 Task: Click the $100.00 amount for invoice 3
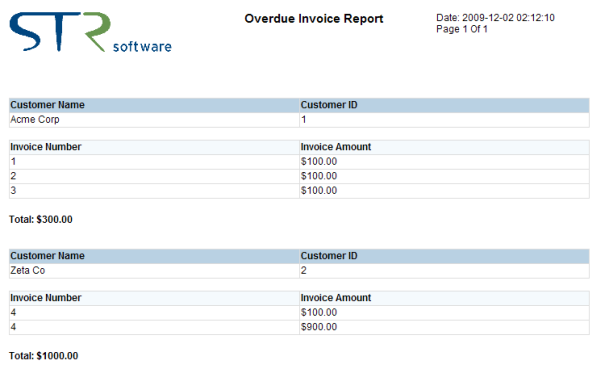444,191
